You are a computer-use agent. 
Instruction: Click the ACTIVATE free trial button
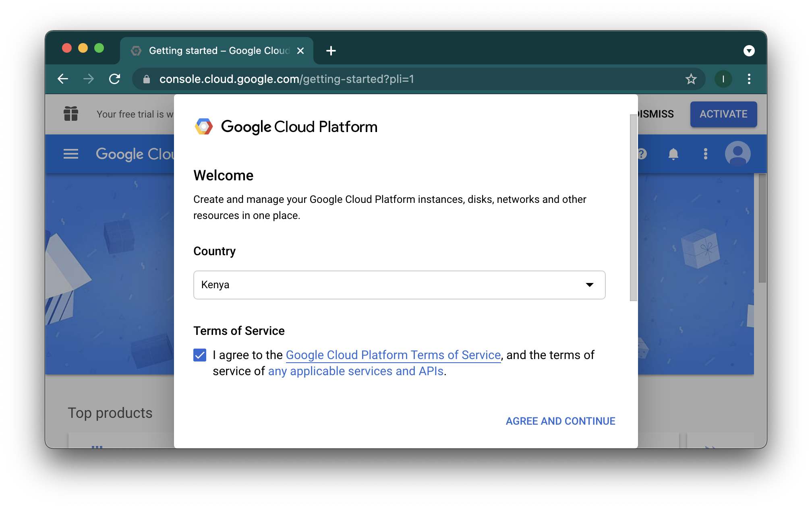tap(723, 114)
